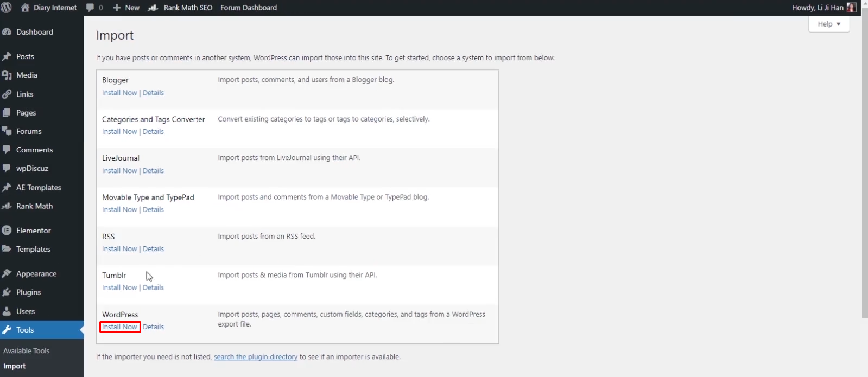Click the Users person icon

(x=7, y=311)
